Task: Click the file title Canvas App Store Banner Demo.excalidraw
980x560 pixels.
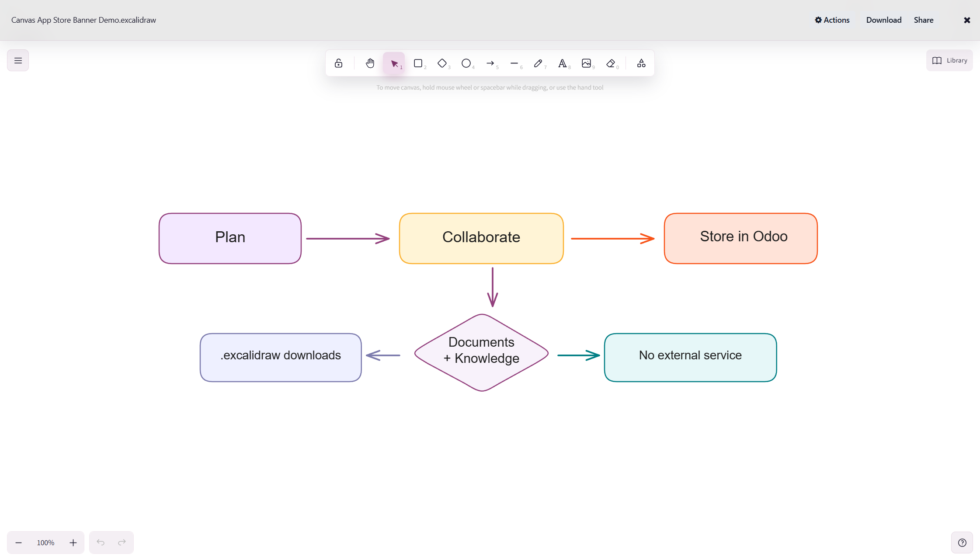Action: 83,20
